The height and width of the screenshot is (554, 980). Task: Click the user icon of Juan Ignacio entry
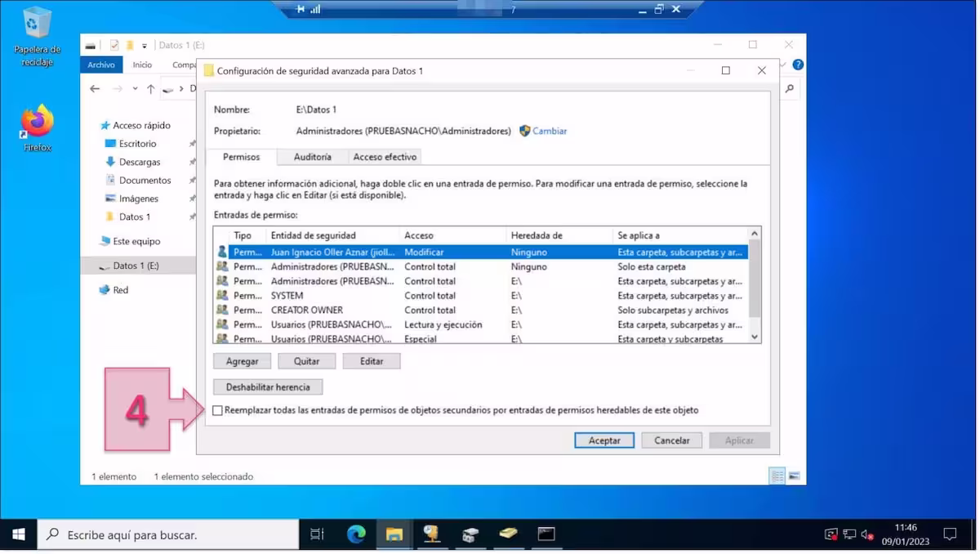(222, 252)
